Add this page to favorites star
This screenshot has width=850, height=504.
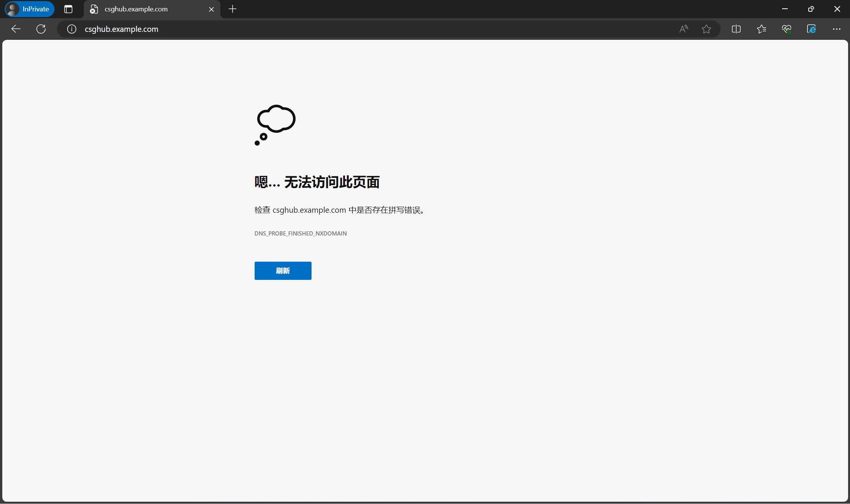coord(706,29)
